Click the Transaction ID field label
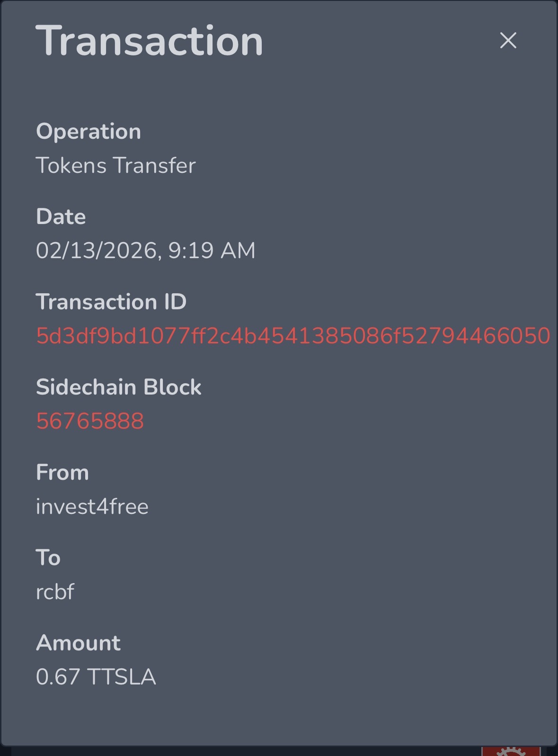The image size is (558, 756). 111,302
